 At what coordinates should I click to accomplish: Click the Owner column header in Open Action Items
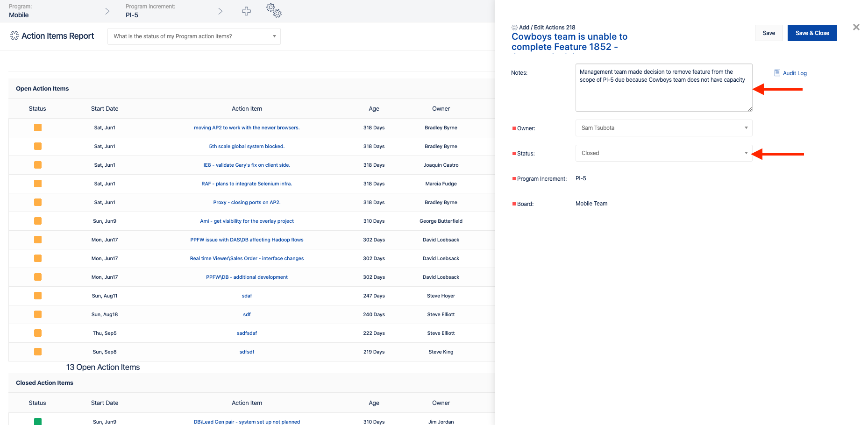pos(441,109)
